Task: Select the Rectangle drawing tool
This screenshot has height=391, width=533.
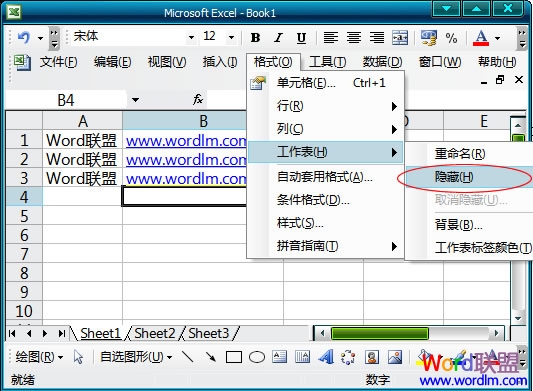Action: coord(234,357)
